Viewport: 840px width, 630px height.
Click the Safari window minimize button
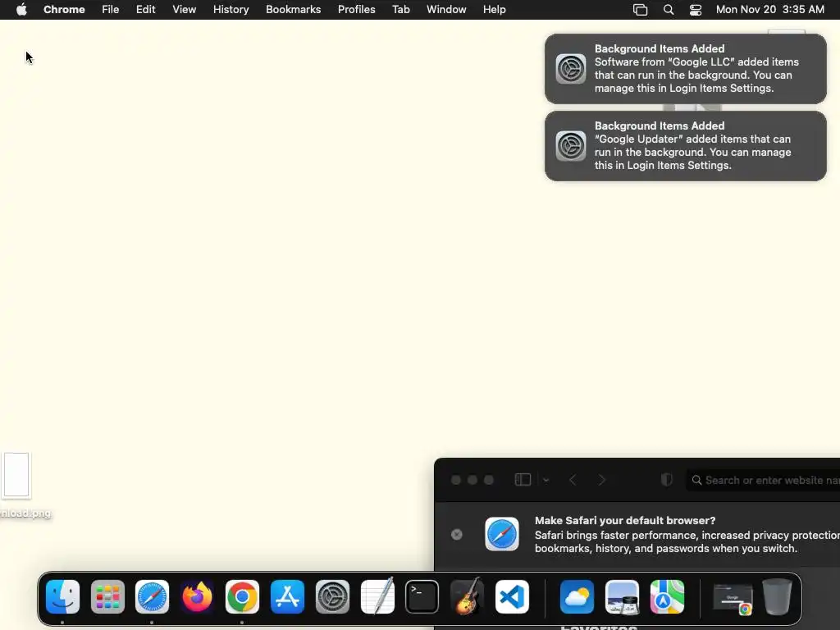click(472, 480)
